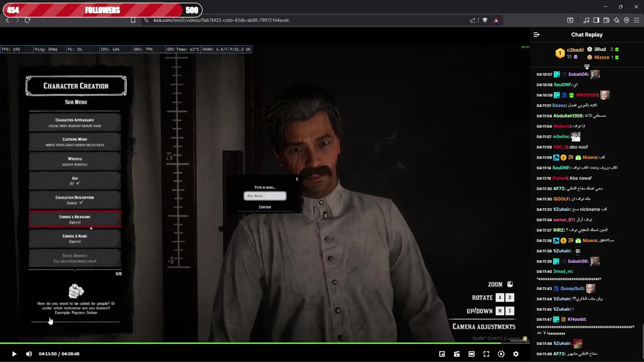The width and height of the screenshot is (644, 362).
Task: Open Character Appearance sub menu
Action: (75, 123)
